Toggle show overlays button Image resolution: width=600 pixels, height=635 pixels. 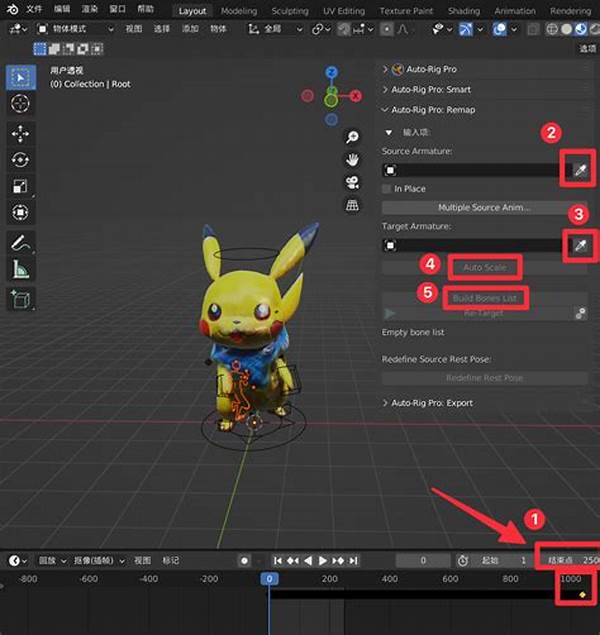click(500, 29)
